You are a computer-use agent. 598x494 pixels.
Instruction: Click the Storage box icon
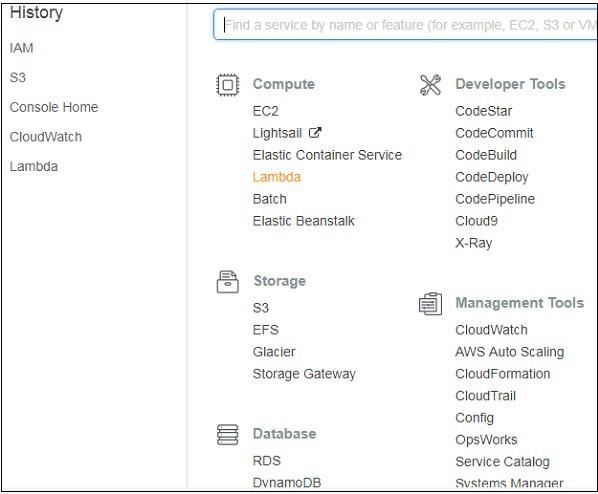[228, 282]
